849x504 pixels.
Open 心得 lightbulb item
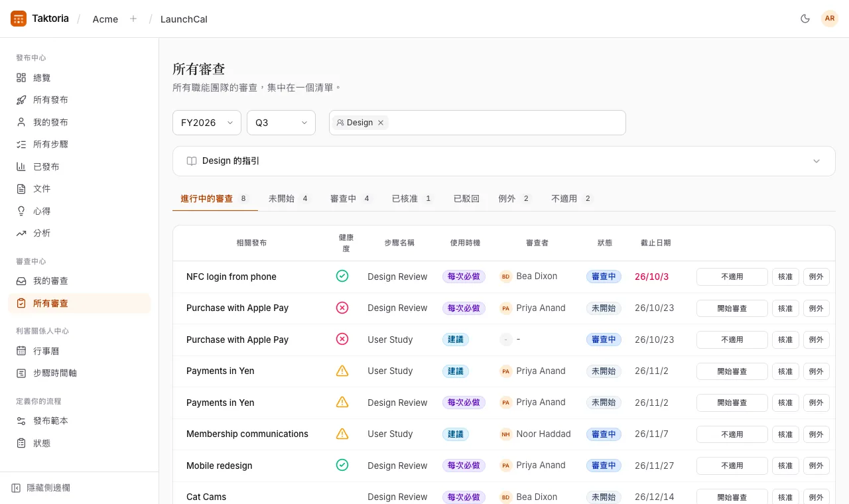pyautogui.click(x=80, y=211)
